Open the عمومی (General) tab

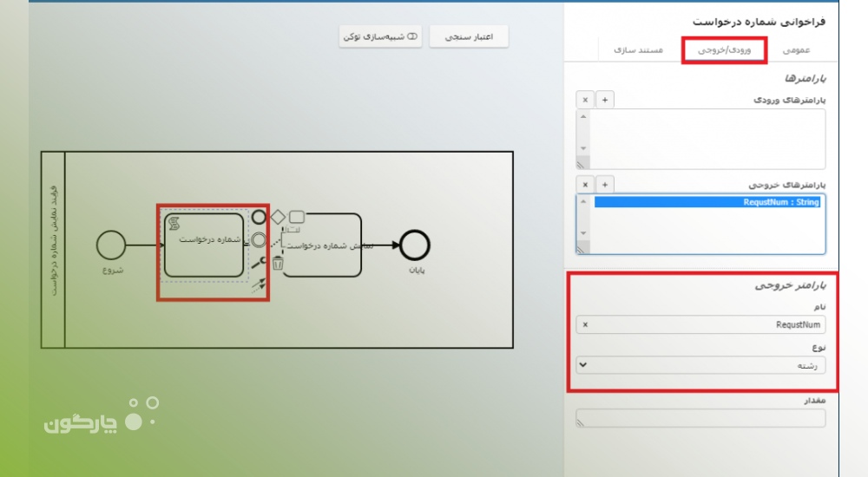click(796, 51)
